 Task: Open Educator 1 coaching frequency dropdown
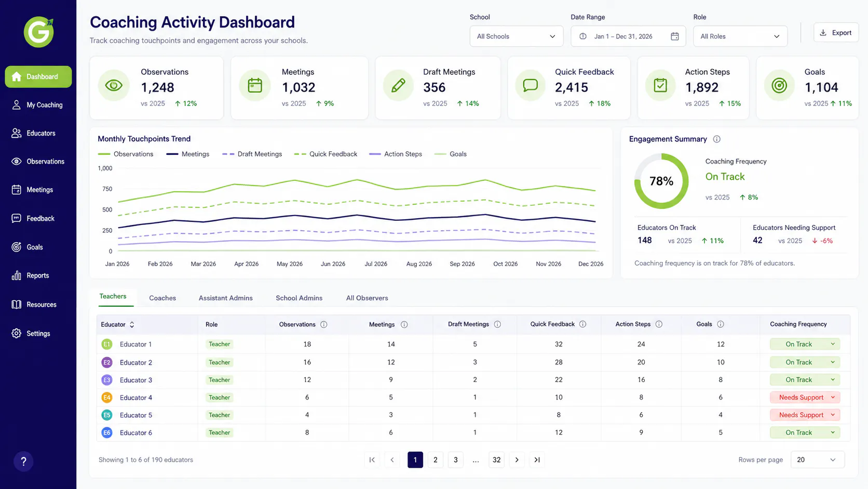[x=805, y=344]
